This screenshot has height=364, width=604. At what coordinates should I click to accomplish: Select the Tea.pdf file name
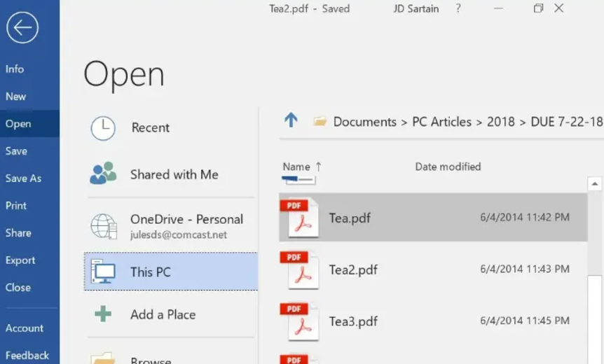(350, 218)
